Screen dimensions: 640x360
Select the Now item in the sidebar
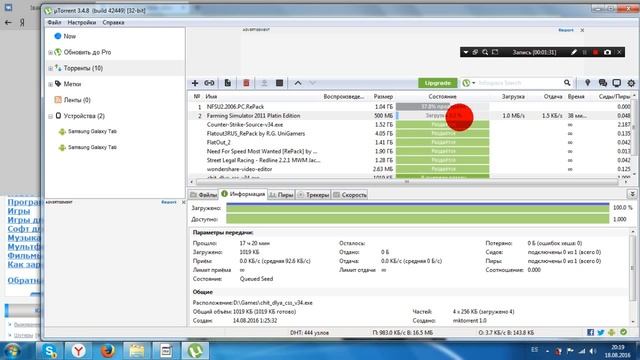[x=69, y=36]
